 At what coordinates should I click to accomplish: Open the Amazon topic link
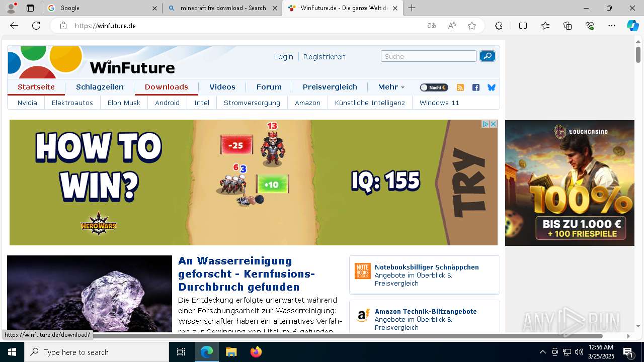(307, 103)
